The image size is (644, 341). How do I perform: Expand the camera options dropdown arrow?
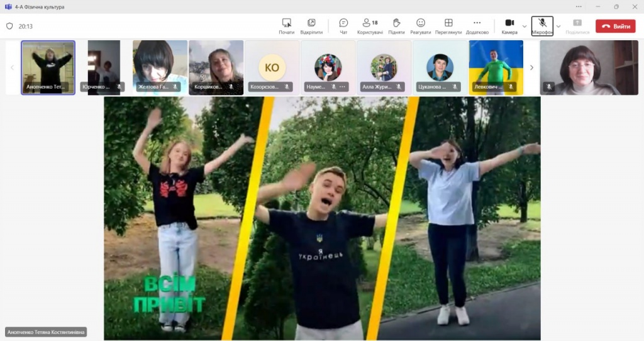click(x=525, y=26)
